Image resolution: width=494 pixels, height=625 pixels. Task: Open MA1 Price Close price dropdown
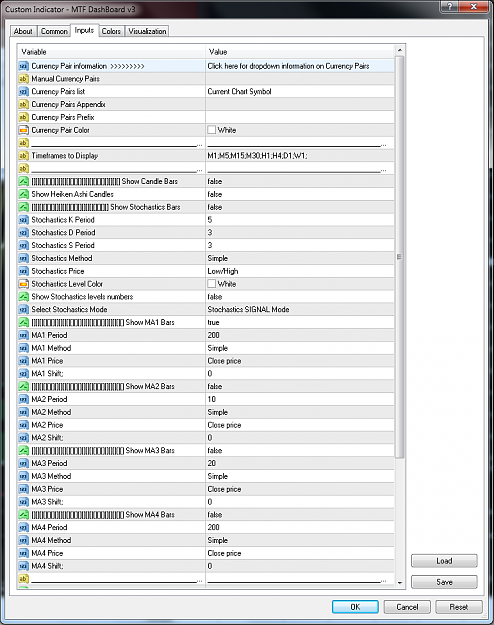pos(300,361)
